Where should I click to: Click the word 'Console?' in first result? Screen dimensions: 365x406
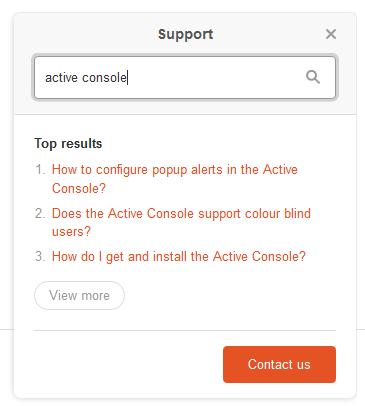[79, 189]
